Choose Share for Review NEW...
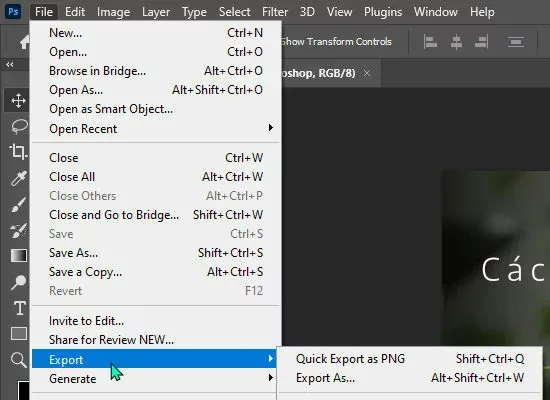This screenshot has width=550, height=400. coord(156,340)
